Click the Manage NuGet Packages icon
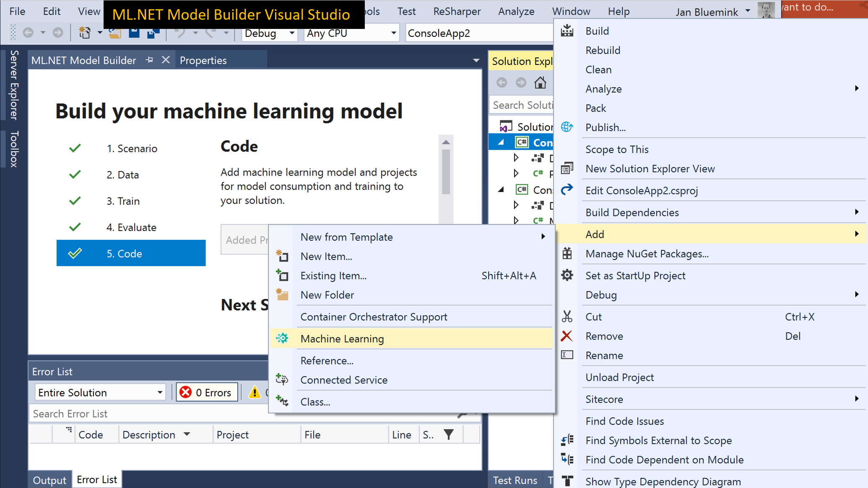 [x=567, y=254]
